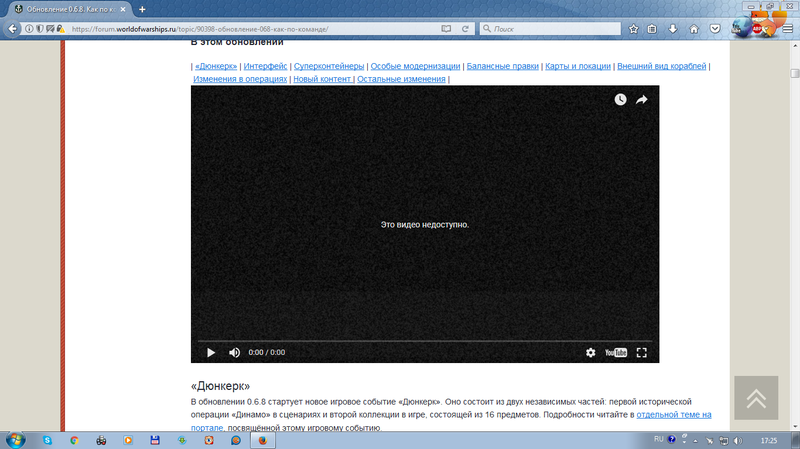This screenshot has height=449, width=800.
Task: Open the Новый контент link
Action: pos(322,79)
